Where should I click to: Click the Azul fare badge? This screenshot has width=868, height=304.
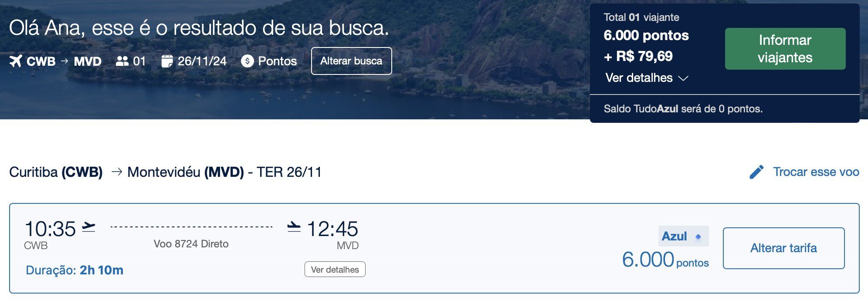click(683, 236)
